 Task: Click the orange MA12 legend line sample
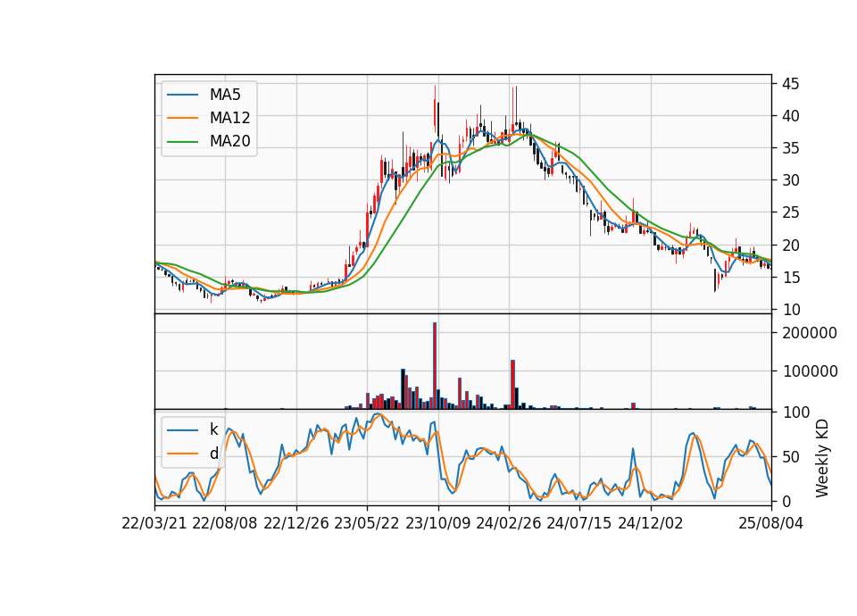click(182, 118)
